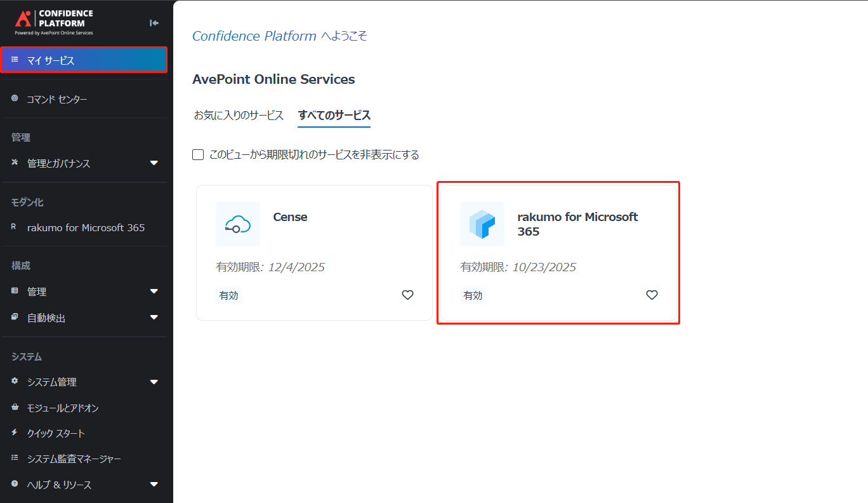The image size is (868, 503).
Task: Click Cense 有効期限 12/4/2025 text
Action: pyautogui.click(x=270, y=267)
